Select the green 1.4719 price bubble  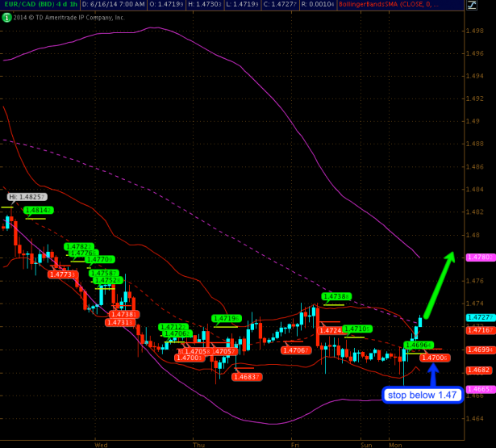point(227,319)
